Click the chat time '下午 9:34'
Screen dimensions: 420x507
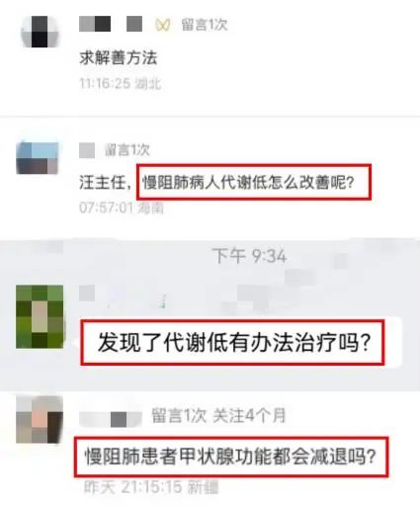tap(249, 256)
